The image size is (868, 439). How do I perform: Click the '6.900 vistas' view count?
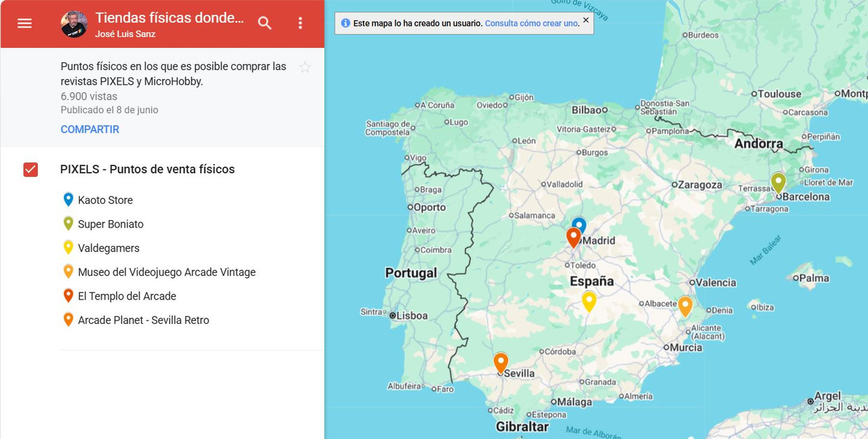89,96
